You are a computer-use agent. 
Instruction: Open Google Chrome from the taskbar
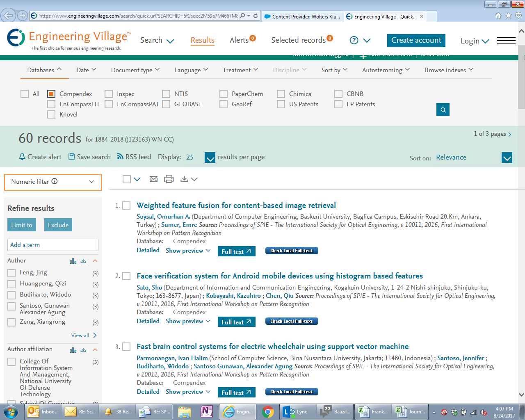[268, 412]
